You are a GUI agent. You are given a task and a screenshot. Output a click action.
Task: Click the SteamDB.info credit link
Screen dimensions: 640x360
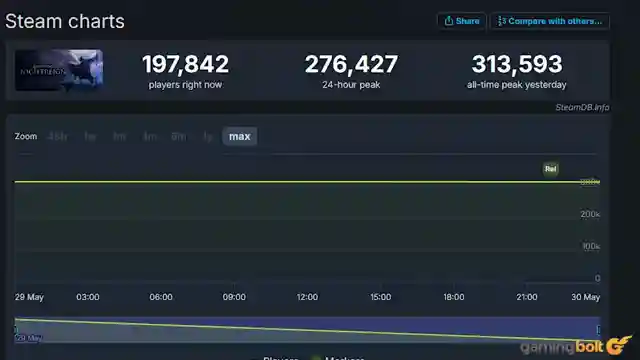[x=582, y=107]
